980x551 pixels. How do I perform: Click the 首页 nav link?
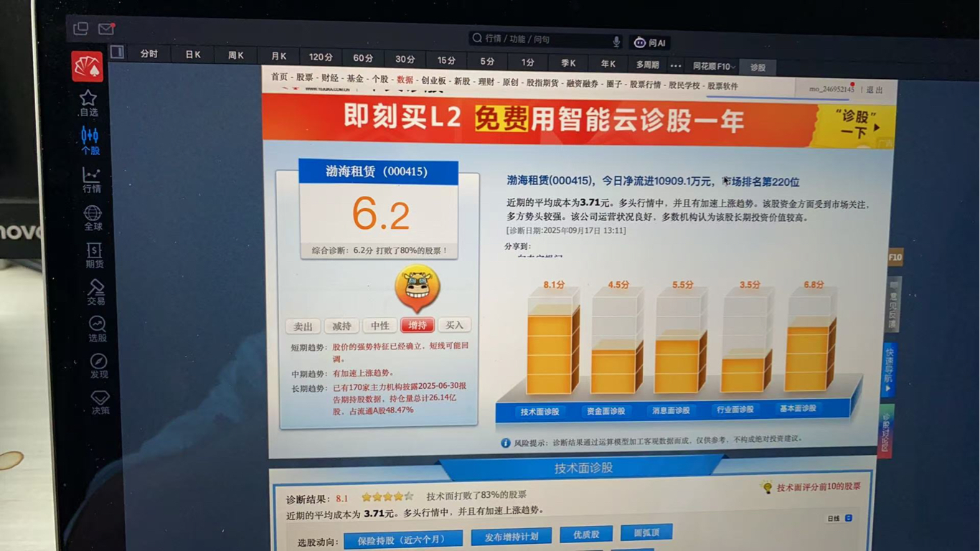[x=279, y=77]
